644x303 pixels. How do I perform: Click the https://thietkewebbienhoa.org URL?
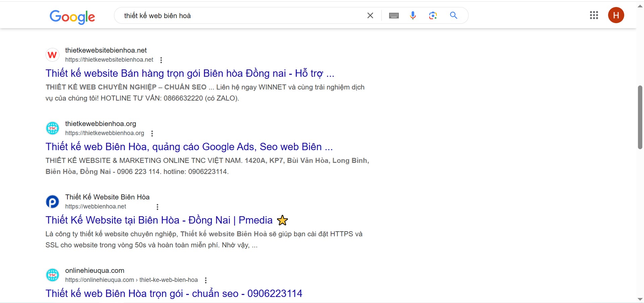105,133
